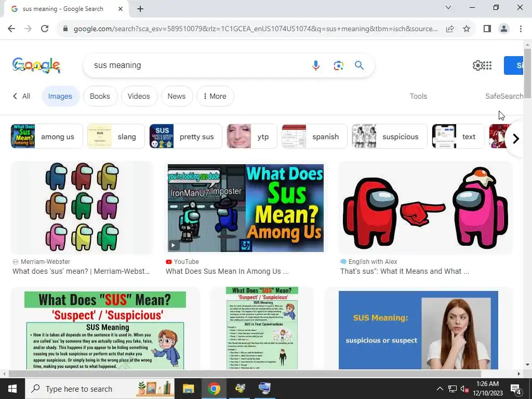
Task: Open the SafeSearch setting
Action: pos(504,96)
